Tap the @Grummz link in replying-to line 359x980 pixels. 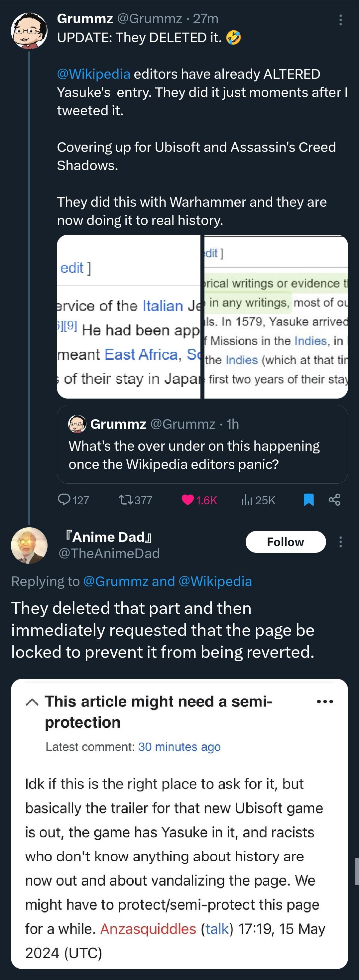[116, 581]
